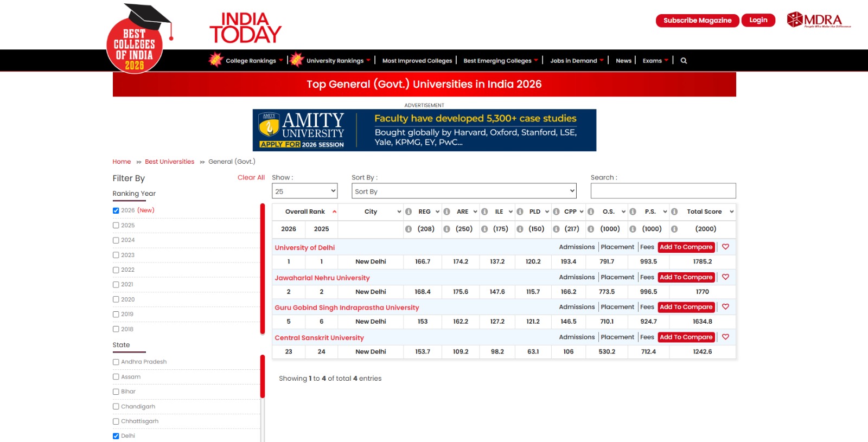Focus the Search text field
This screenshot has height=442, width=868.
point(663,191)
